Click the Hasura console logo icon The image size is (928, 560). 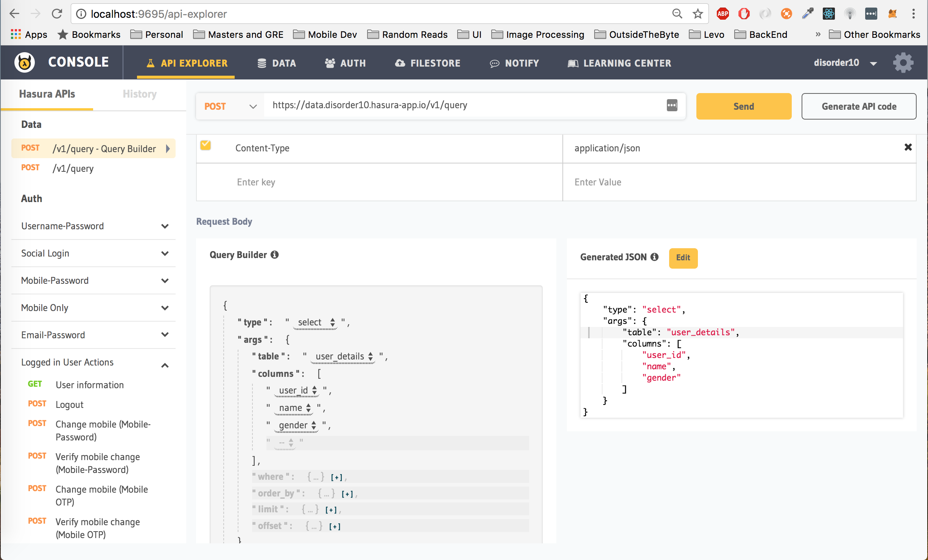25,62
